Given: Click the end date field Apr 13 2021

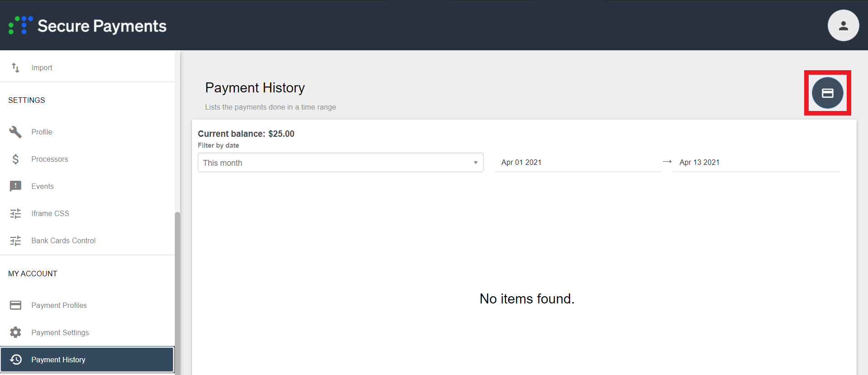Looking at the screenshot, I should 756,162.
